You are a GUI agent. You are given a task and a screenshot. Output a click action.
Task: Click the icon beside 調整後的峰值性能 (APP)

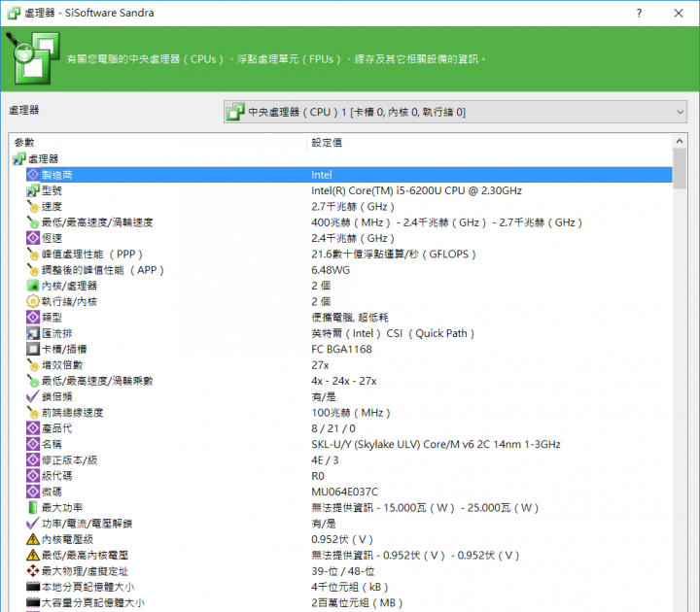click(33, 270)
